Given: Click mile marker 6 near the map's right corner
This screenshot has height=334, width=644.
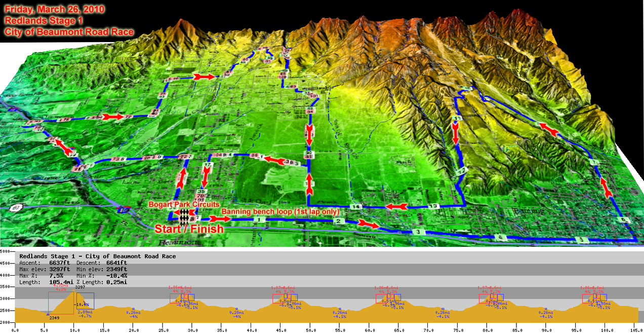Looking at the screenshot, I should pos(624,220).
